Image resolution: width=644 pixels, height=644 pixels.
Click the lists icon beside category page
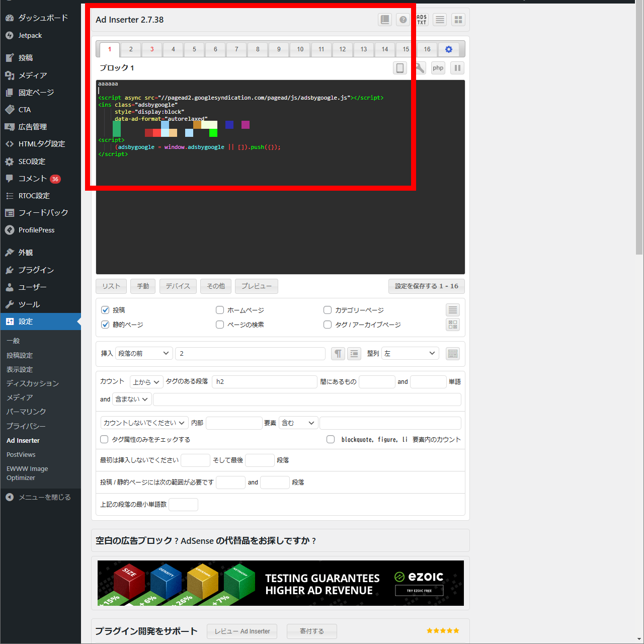pyautogui.click(x=453, y=310)
